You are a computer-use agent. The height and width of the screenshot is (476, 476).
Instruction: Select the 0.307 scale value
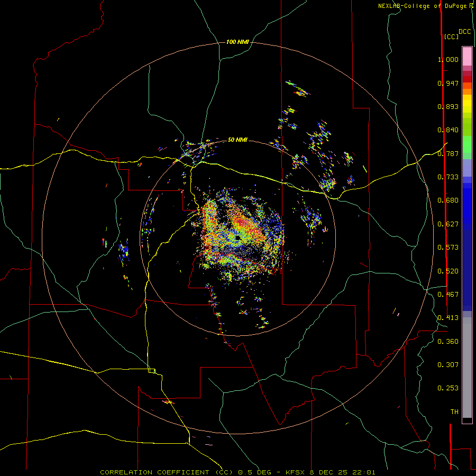448,365
